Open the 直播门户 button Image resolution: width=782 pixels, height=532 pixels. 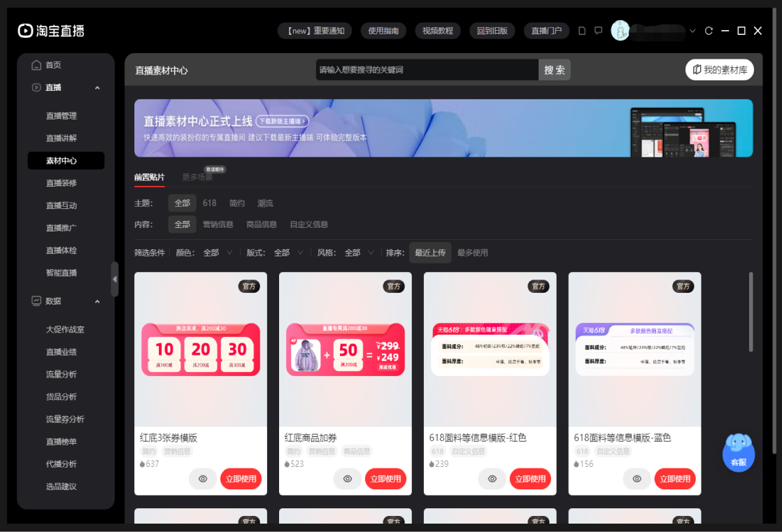546,31
